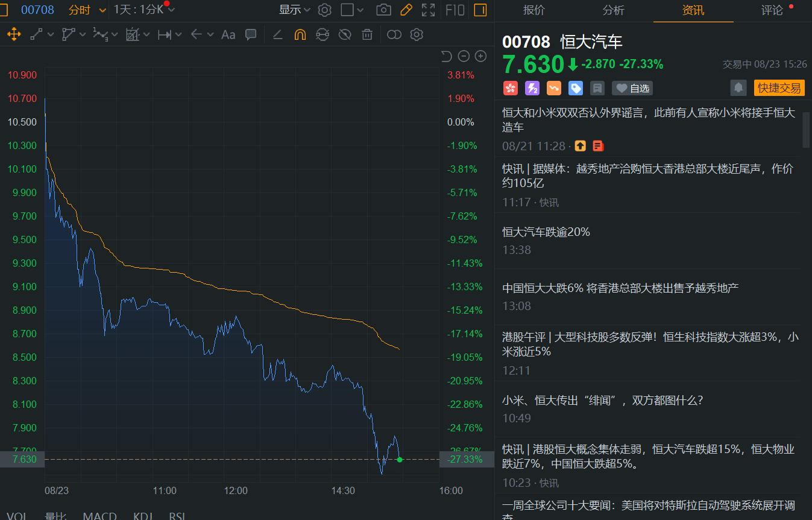Open the 1天:1分K period dropdown
The image size is (812, 520).
point(144,10)
